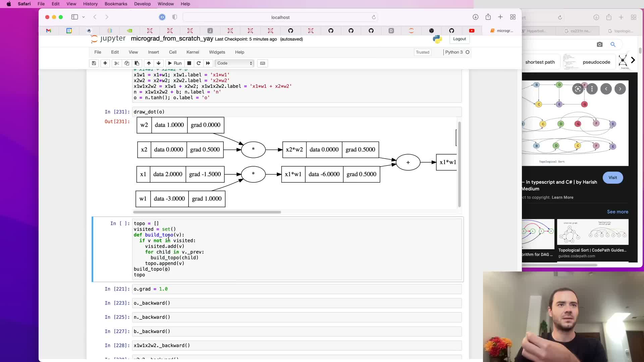
Task: Toggle the Trusted notebook indicator
Action: point(422,52)
